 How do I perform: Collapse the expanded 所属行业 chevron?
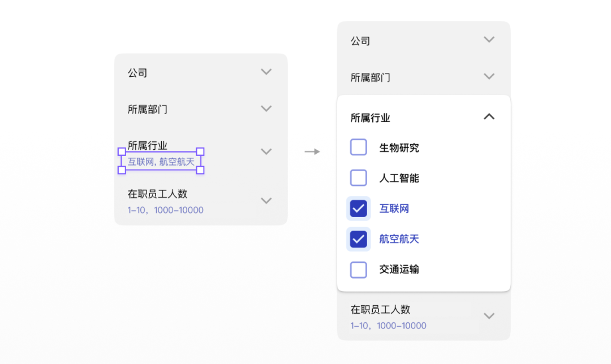tap(489, 117)
